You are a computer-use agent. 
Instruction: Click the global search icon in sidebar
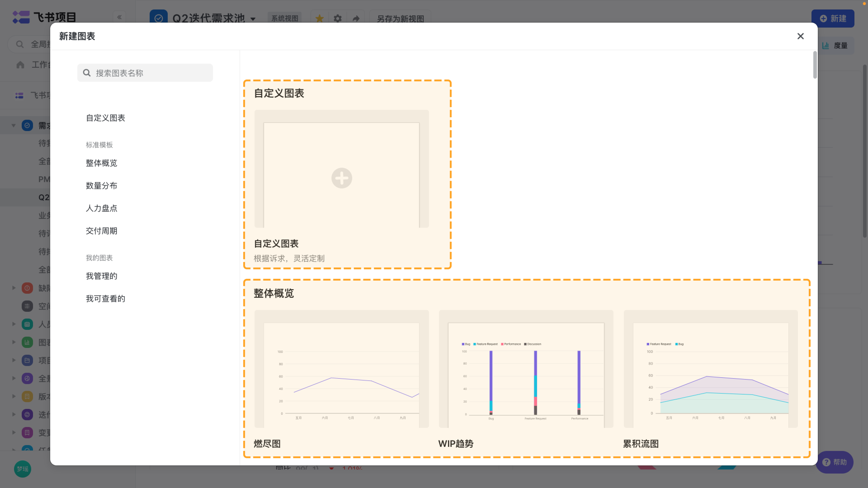click(x=20, y=44)
